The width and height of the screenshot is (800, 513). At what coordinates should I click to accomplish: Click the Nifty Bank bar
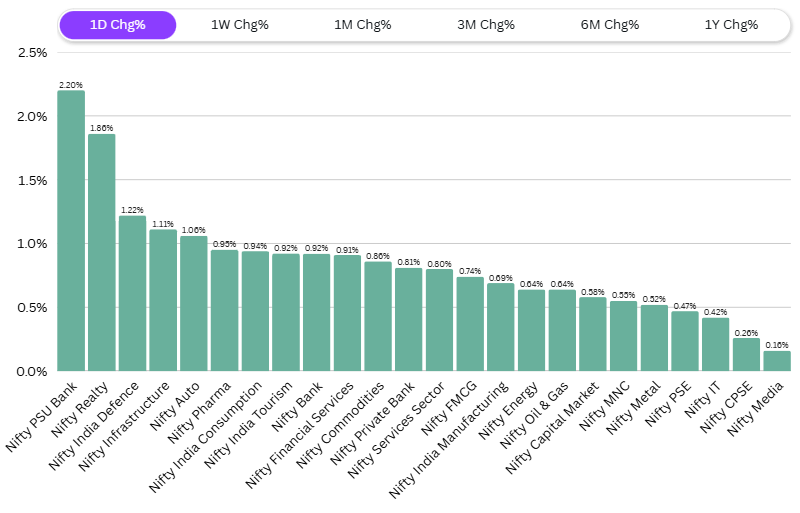pyautogui.click(x=316, y=312)
